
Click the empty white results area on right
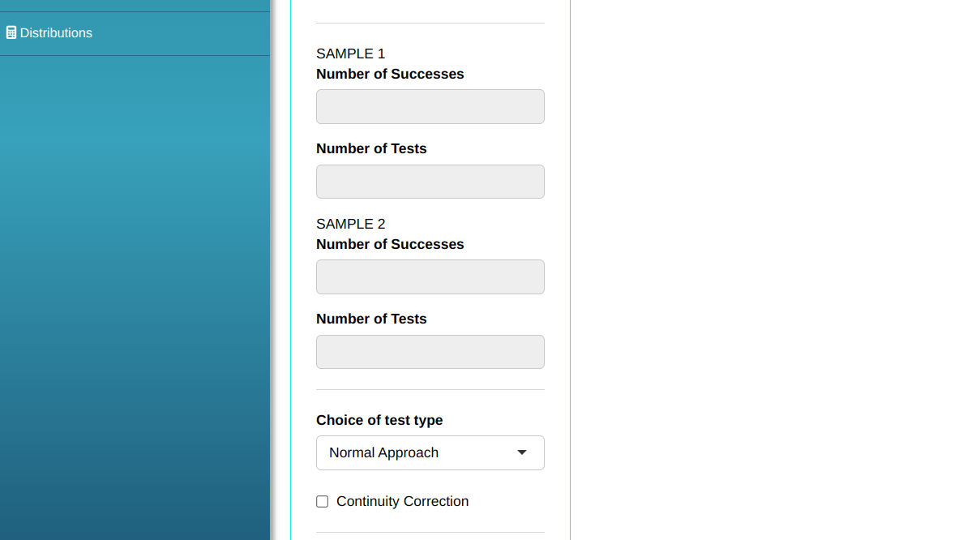(x=774, y=268)
